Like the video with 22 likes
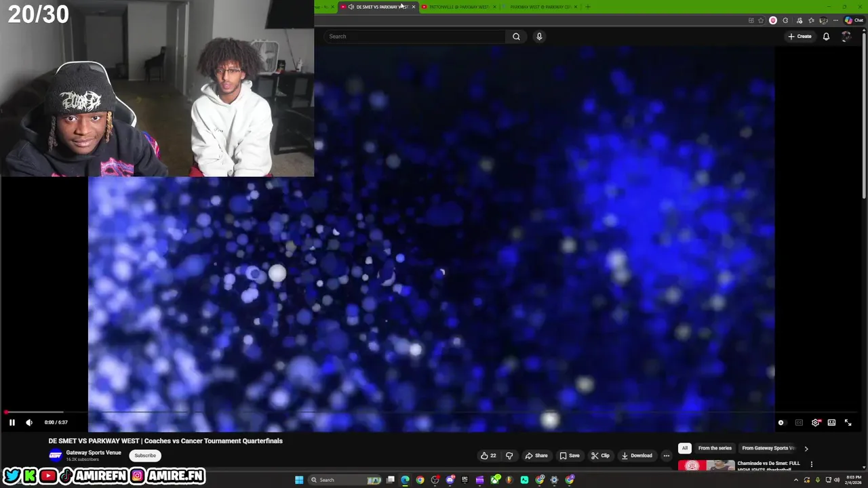 click(x=488, y=455)
